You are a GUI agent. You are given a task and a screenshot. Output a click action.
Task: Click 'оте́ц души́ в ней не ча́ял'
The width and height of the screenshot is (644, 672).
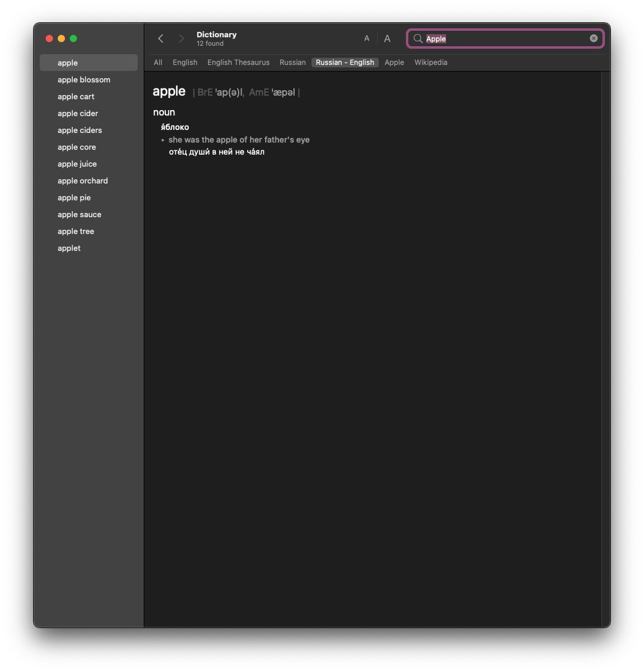coord(216,152)
